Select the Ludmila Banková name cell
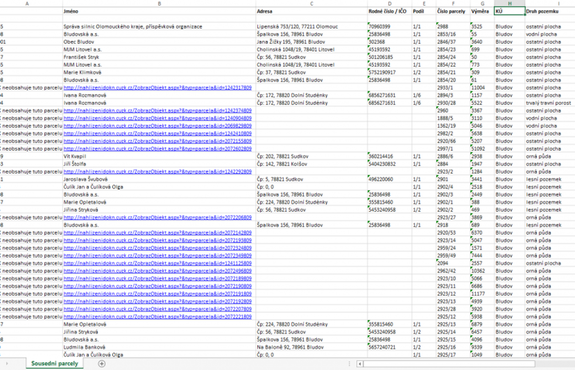Viewport: 575px width, 370px height. click(159, 347)
